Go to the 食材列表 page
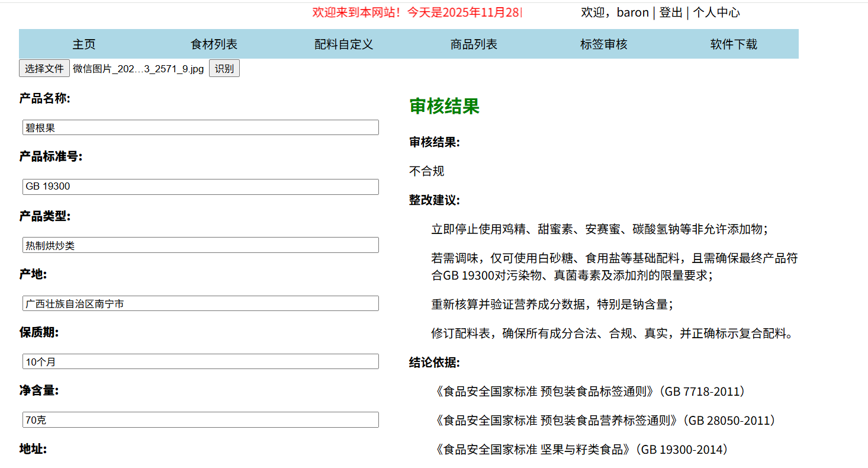 point(214,44)
